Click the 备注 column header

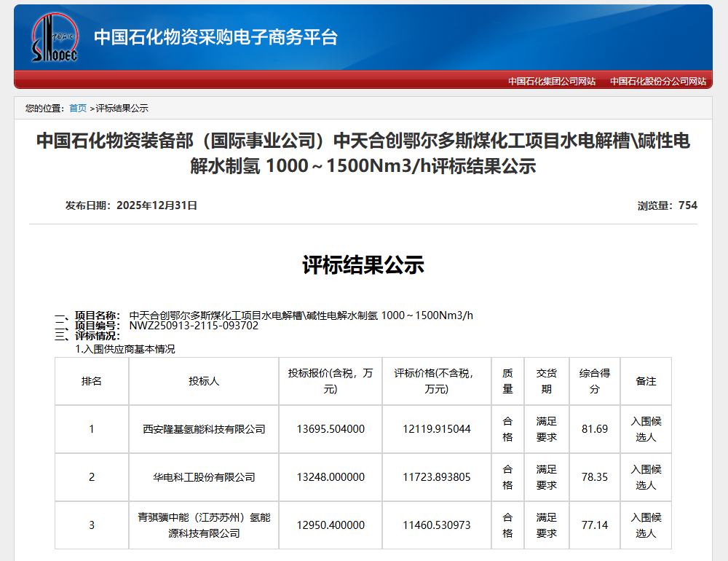tap(646, 381)
